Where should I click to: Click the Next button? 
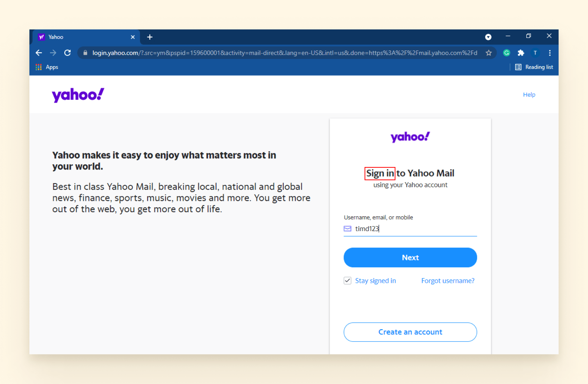click(x=410, y=257)
